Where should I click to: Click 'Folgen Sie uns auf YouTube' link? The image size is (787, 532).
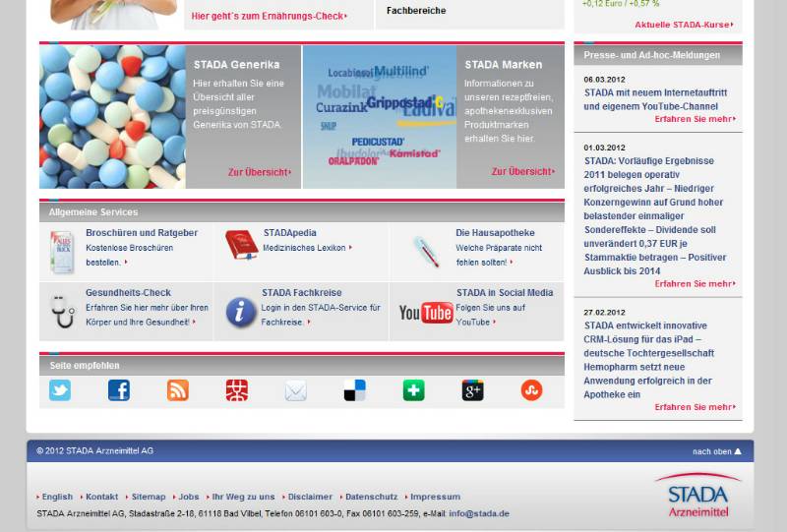point(490,315)
